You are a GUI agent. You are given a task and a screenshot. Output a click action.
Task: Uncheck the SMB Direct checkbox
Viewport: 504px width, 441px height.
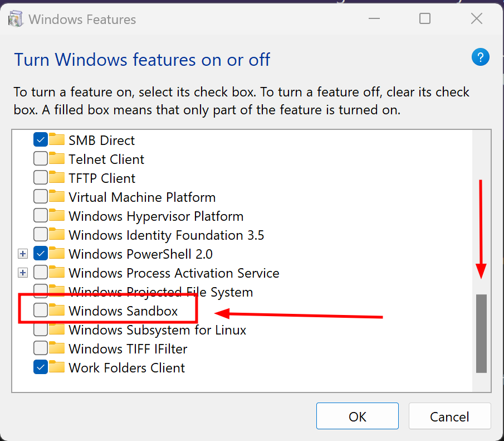pyautogui.click(x=41, y=140)
